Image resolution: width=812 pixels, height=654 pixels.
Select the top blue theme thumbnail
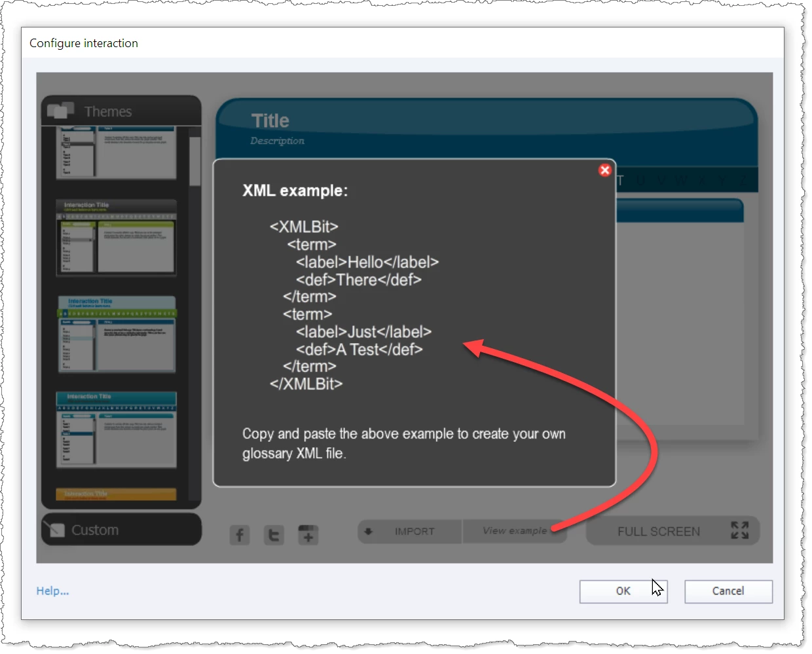coord(117,153)
